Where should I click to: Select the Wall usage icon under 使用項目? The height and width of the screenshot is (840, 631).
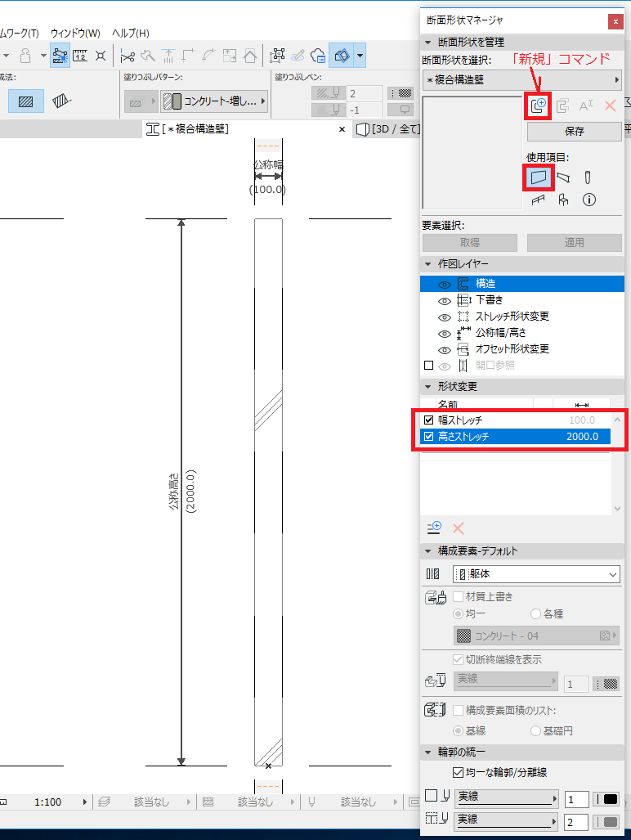point(539,177)
